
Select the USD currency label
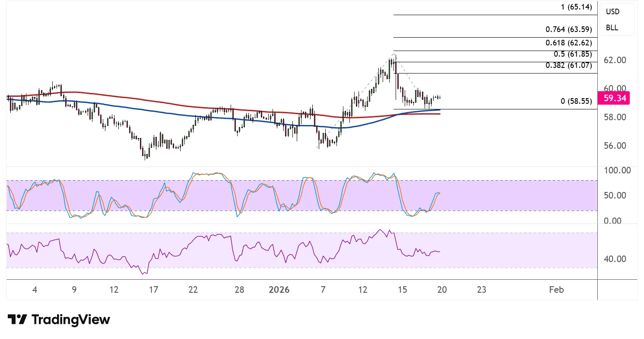click(x=612, y=12)
